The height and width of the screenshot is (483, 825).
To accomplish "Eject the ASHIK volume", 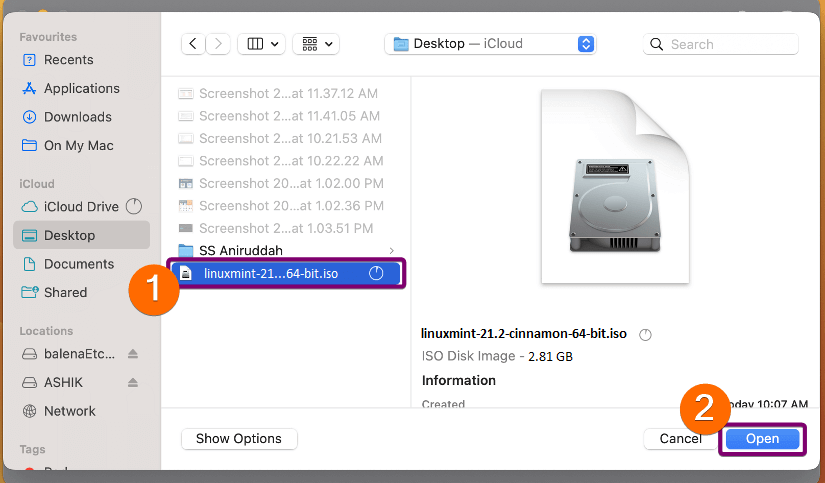I will tap(133, 382).
